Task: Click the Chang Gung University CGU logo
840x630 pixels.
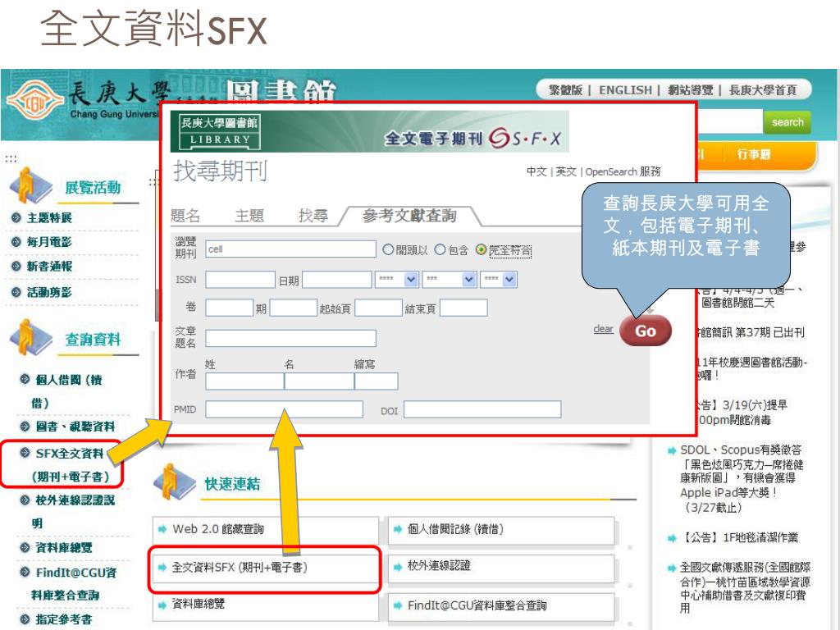Action: tap(34, 100)
